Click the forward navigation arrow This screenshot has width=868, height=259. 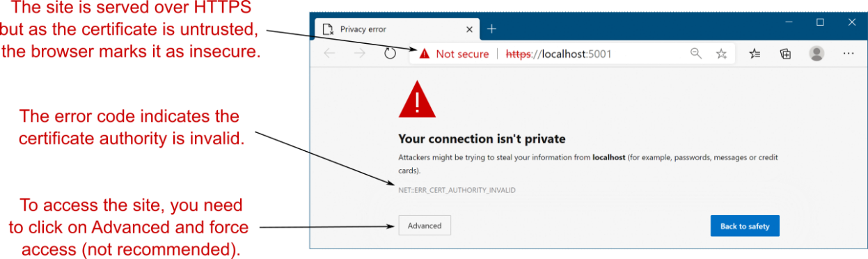click(359, 54)
